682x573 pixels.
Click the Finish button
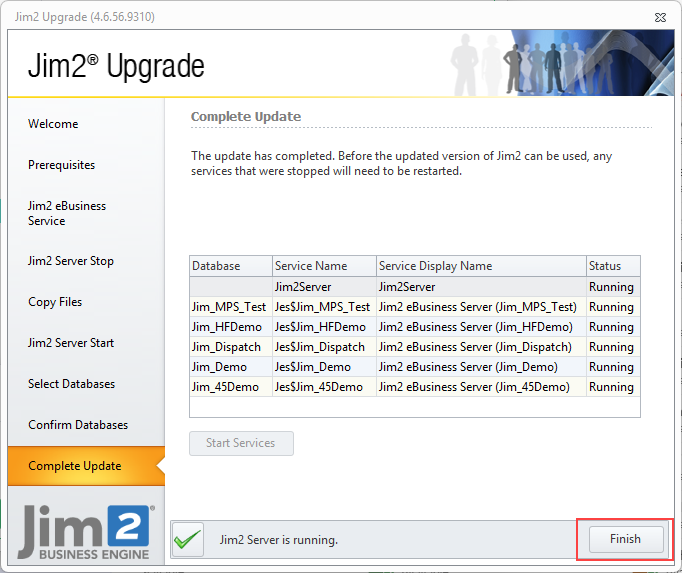point(626,539)
